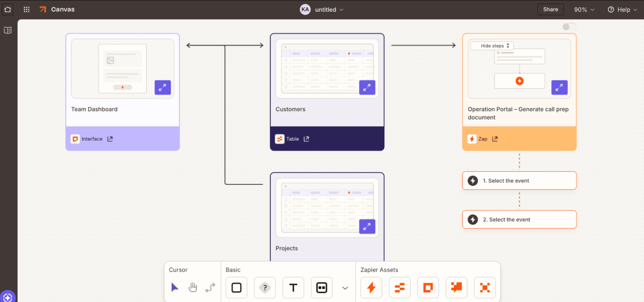Add a Chatbot asset from the toolbar
The width and height of the screenshot is (644, 302).
457,287
